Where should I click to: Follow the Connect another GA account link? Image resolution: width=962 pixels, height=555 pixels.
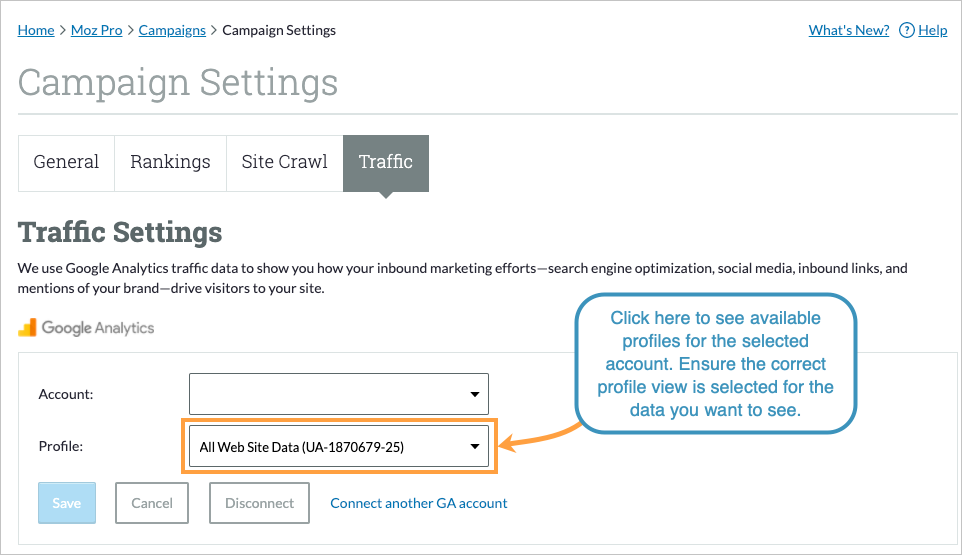point(419,503)
